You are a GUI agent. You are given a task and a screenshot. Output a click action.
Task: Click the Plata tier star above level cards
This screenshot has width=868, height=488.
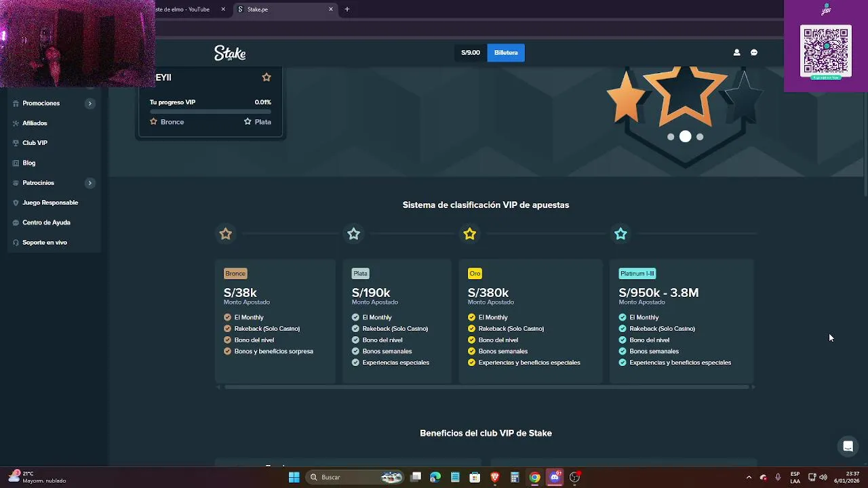(x=353, y=234)
